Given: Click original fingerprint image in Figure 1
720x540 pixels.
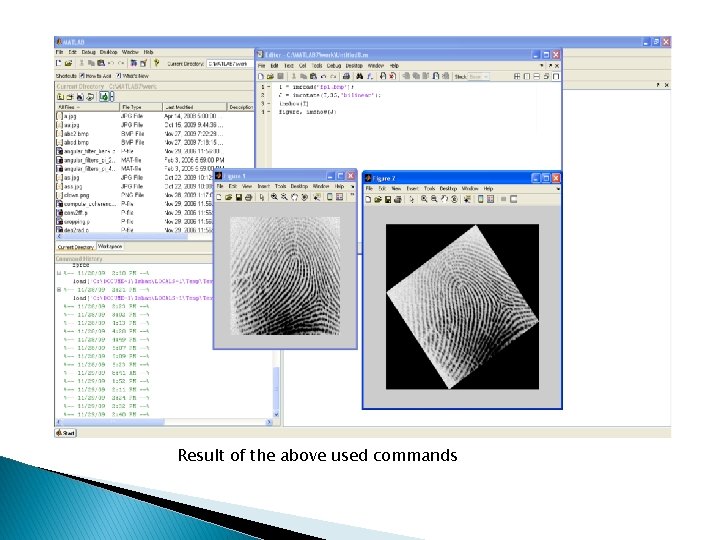Looking at the screenshot, I should tap(285, 276).
